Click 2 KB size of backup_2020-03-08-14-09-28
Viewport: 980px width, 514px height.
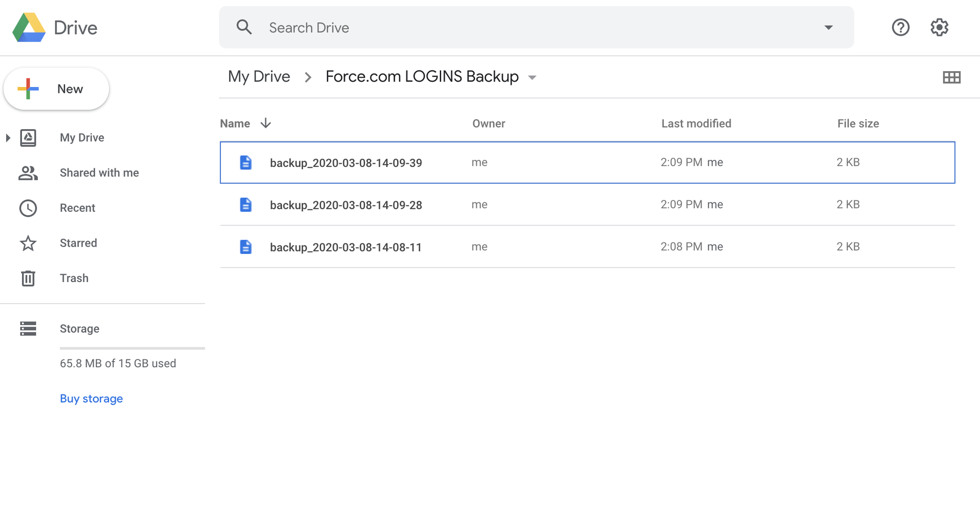pyautogui.click(x=848, y=205)
